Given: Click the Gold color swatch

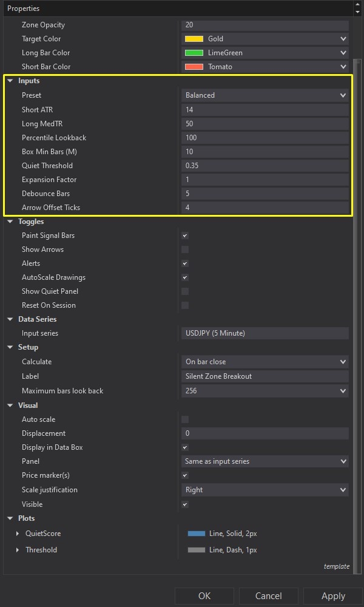Looking at the screenshot, I should tap(194, 38).
